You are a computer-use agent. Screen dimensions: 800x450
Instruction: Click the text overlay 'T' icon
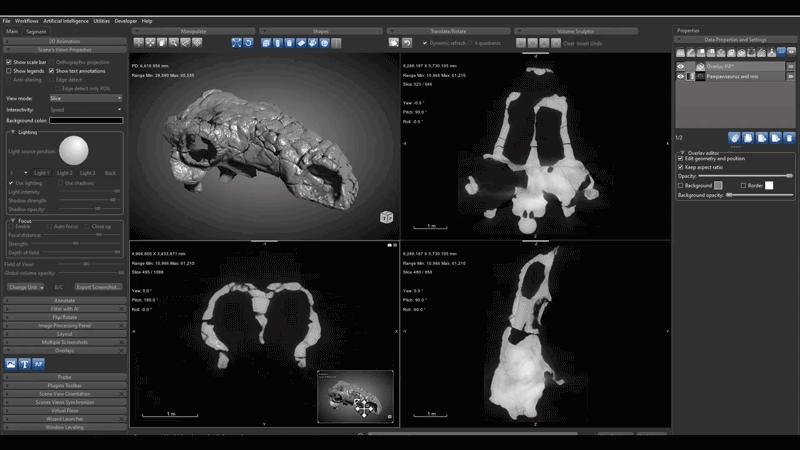pyautogui.click(x=24, y=364)
